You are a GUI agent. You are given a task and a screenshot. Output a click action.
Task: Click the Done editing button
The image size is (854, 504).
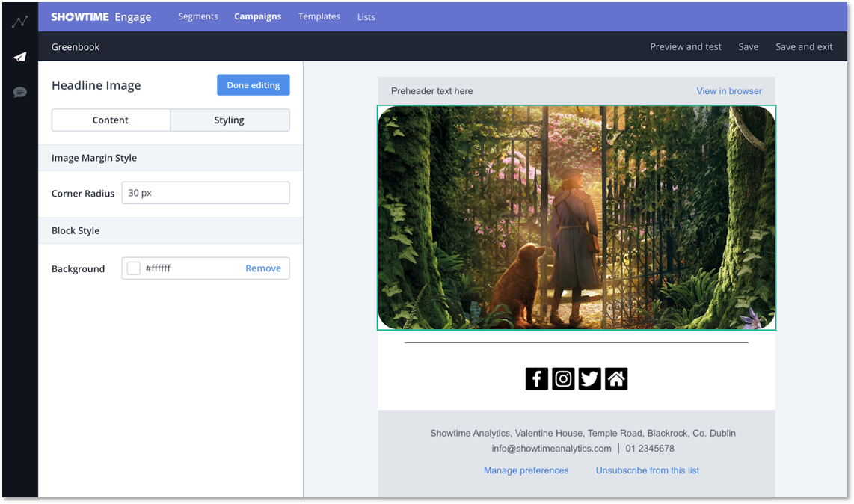point(253,84)
